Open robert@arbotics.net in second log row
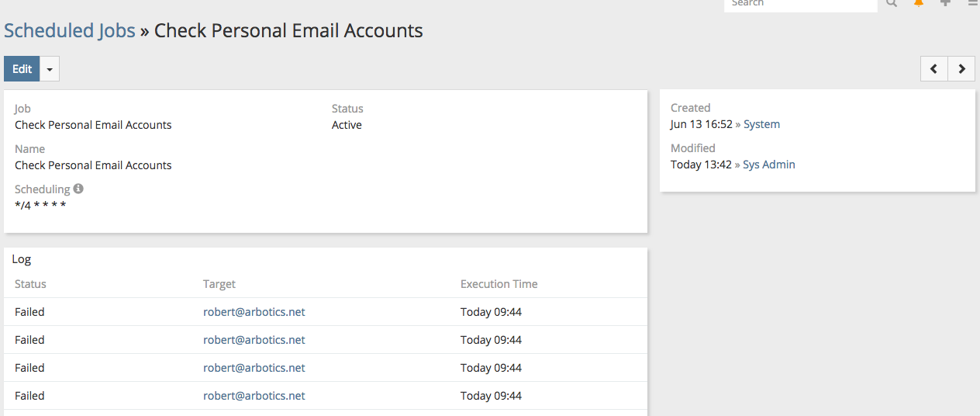 [x=254, y=340]
